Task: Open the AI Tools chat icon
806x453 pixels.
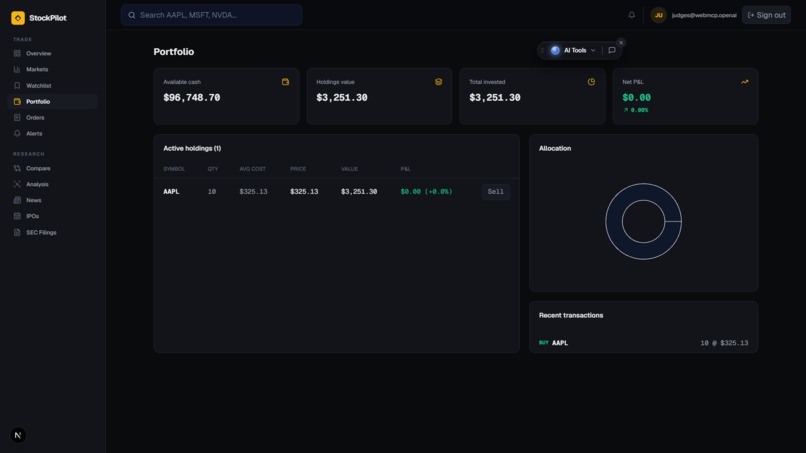Action: click(x=612, y=50)
